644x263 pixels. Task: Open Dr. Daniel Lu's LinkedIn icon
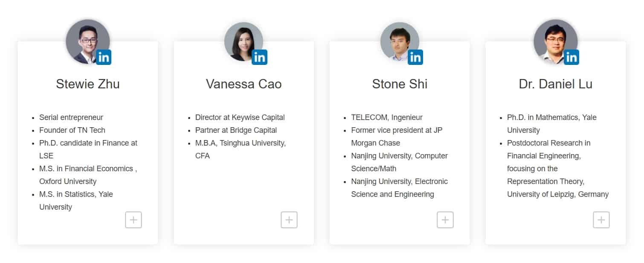(571, 57)
